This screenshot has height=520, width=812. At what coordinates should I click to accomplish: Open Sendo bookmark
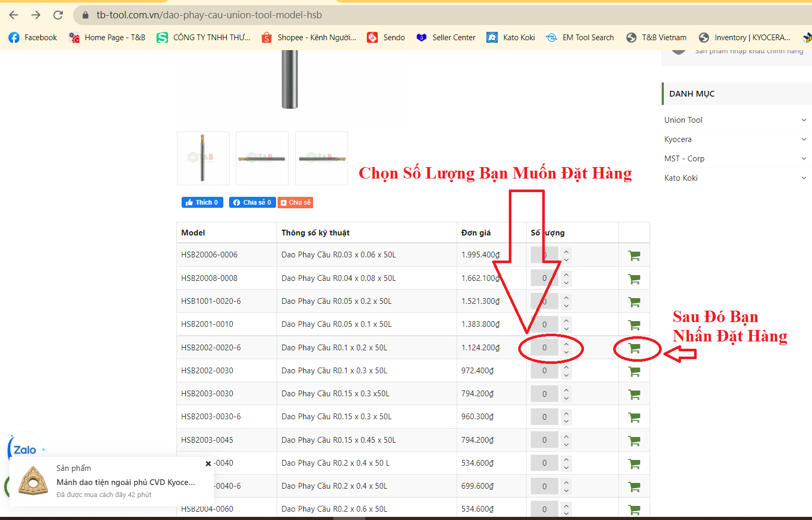click(x=386, y=38)
